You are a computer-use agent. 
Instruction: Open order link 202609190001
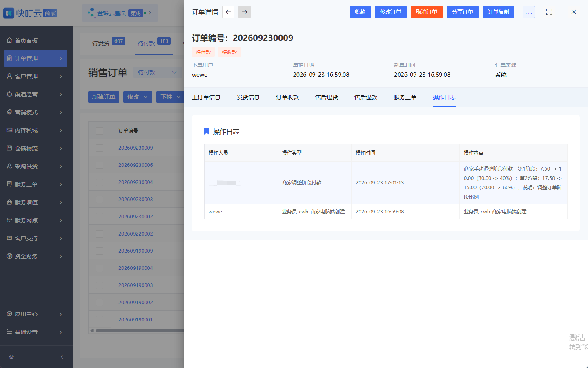click(136, 319)
